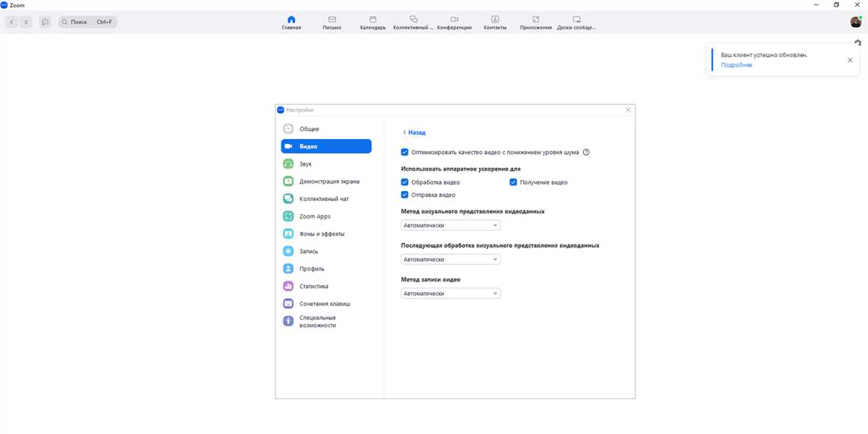
Task: Click the back navigation arrow in top bar
Action: point(12,22)
